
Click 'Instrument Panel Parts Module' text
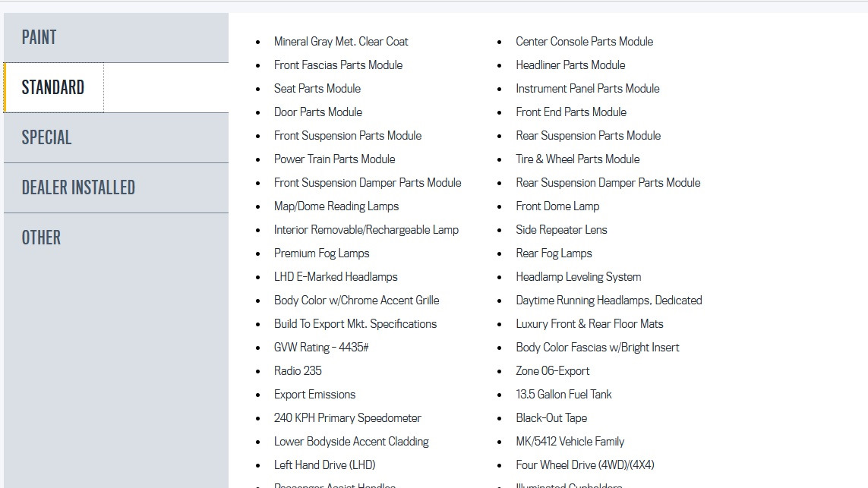[588, 89]
